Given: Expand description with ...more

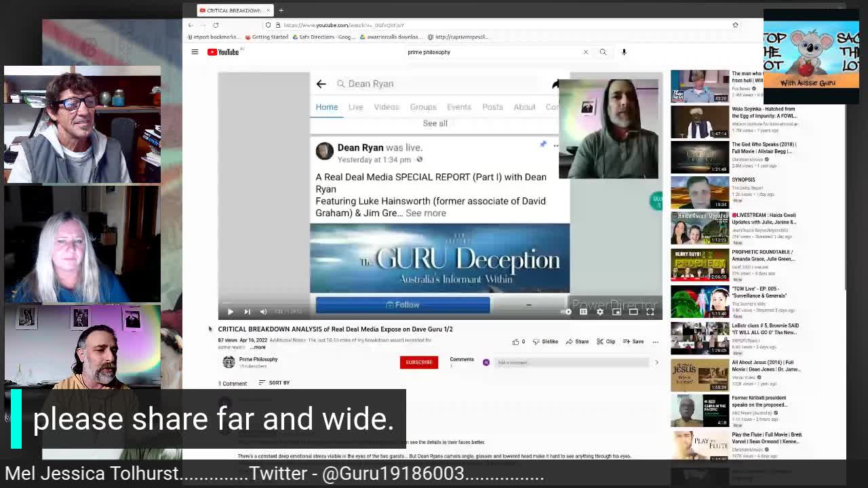Looking at the screenshot, I should tap(258, 347).
